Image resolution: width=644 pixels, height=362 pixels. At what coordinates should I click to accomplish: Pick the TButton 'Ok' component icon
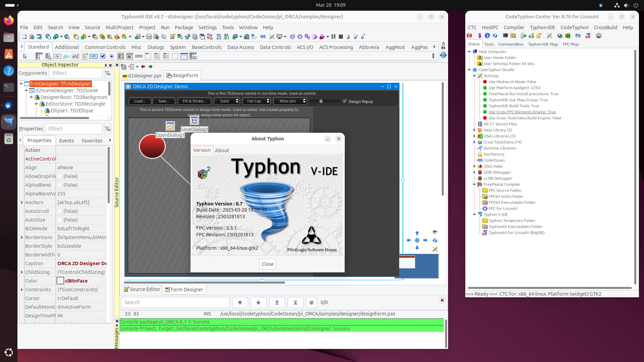click(x=57, y=56)
